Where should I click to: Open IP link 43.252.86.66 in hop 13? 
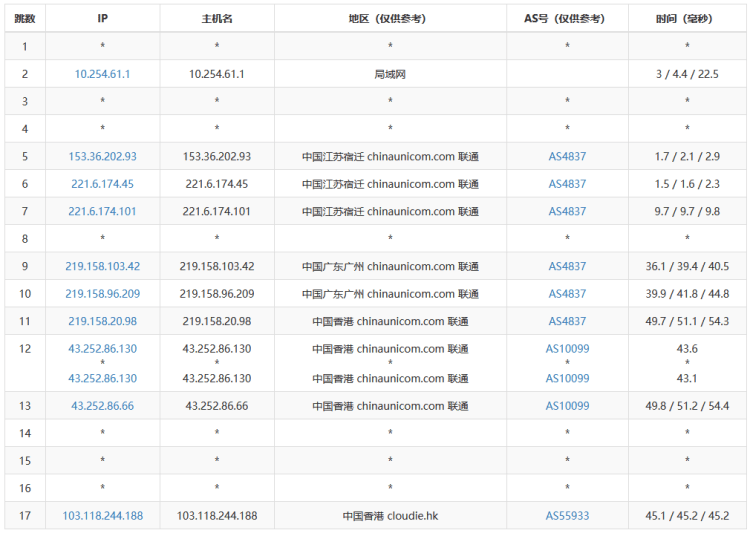coord(102,406)
